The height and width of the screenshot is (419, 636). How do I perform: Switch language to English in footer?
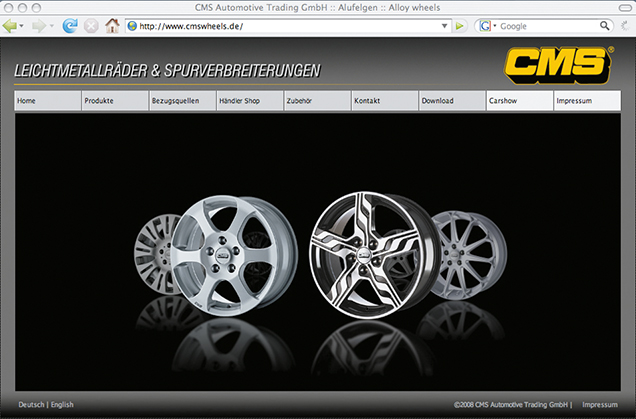click(x=62, y=405)
